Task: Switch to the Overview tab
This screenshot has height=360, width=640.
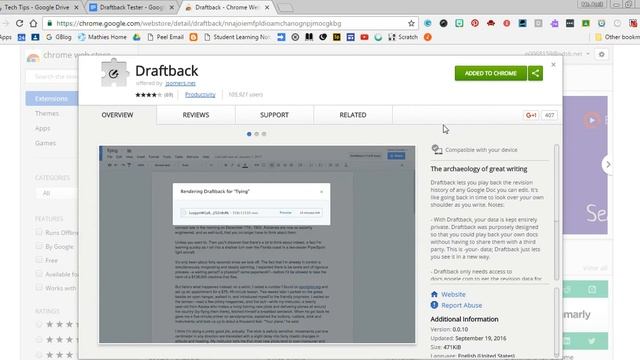Action: (117, 115)
